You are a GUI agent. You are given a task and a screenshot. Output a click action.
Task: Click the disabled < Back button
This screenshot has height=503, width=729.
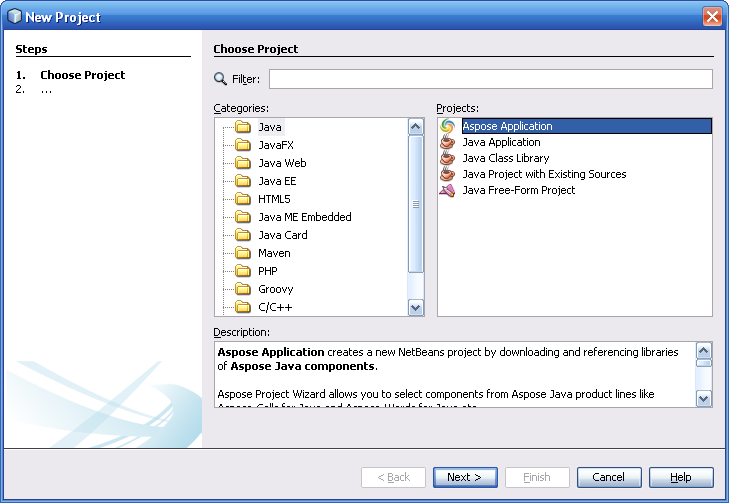click(x=393, y=477)
